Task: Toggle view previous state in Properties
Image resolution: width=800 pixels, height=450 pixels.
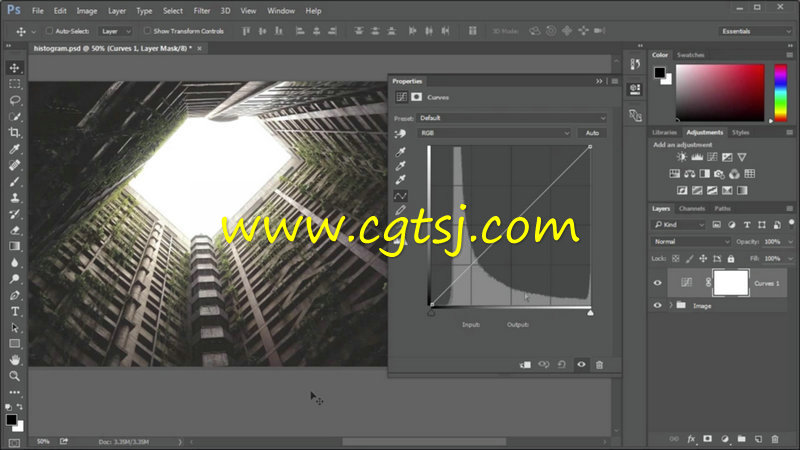Action: (x=543, y=365)
